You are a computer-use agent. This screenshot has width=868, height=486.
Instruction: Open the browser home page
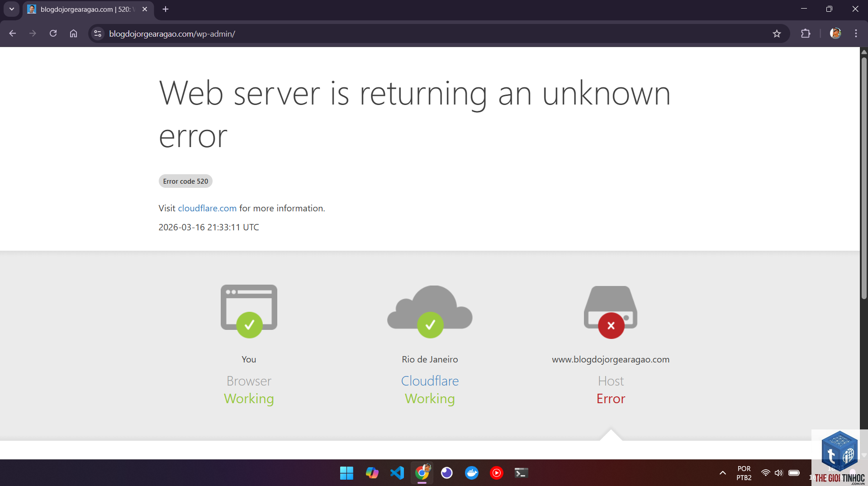tap(73, 33)
